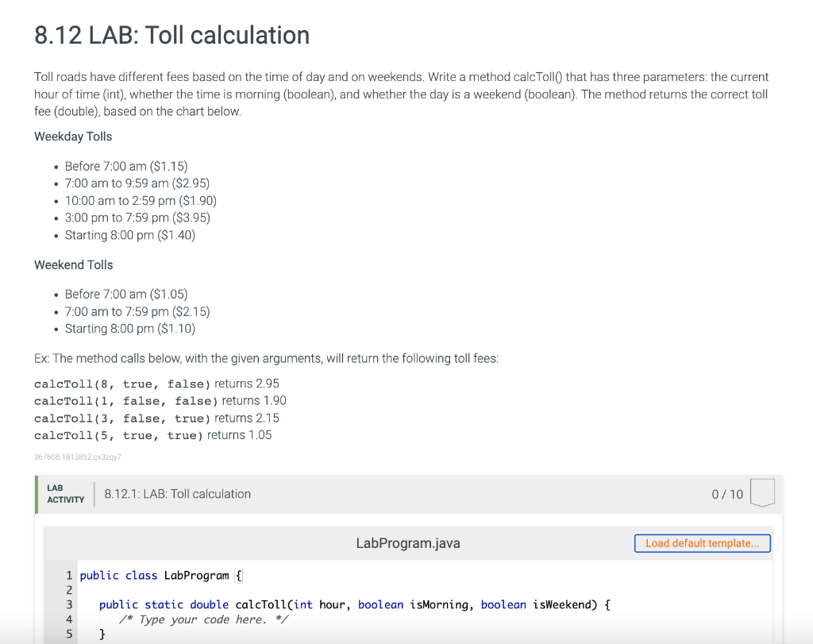
Task: Click the public keyword on line 1
Action: (95, 575)
